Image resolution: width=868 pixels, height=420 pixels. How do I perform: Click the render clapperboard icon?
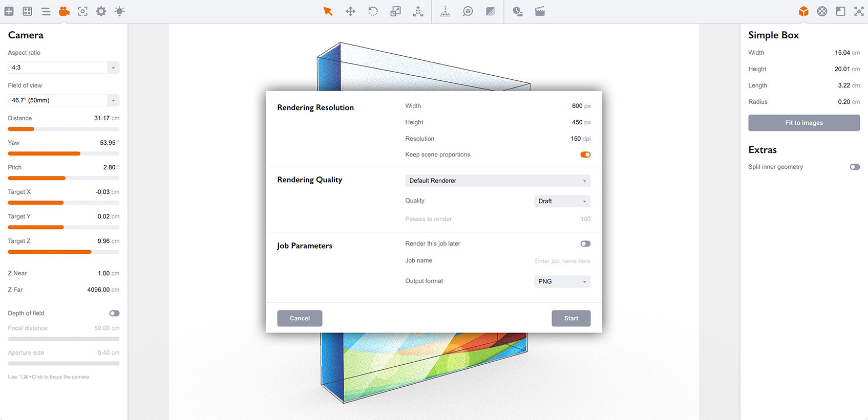(x=540, y=11)
